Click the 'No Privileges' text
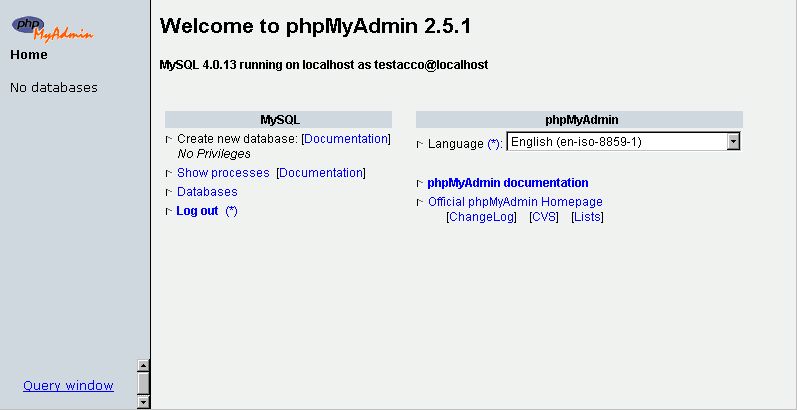 pyautogui.click(x=214, y=153)
